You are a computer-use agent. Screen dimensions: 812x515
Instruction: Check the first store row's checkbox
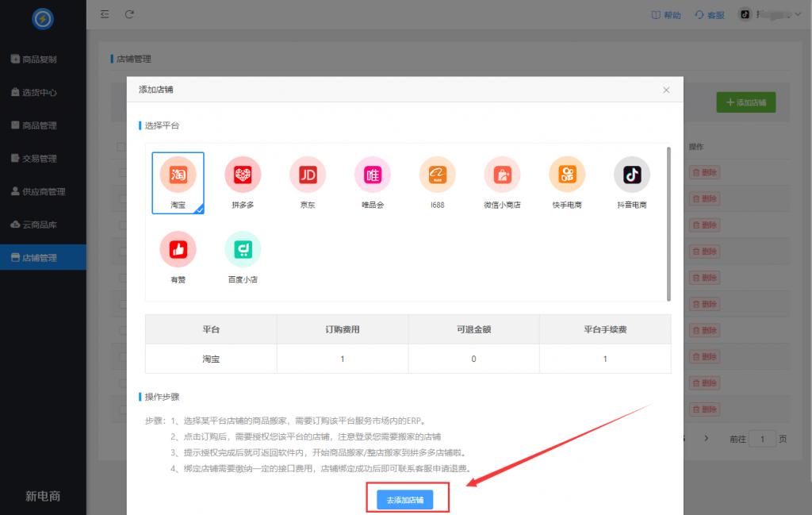(121, 172)
